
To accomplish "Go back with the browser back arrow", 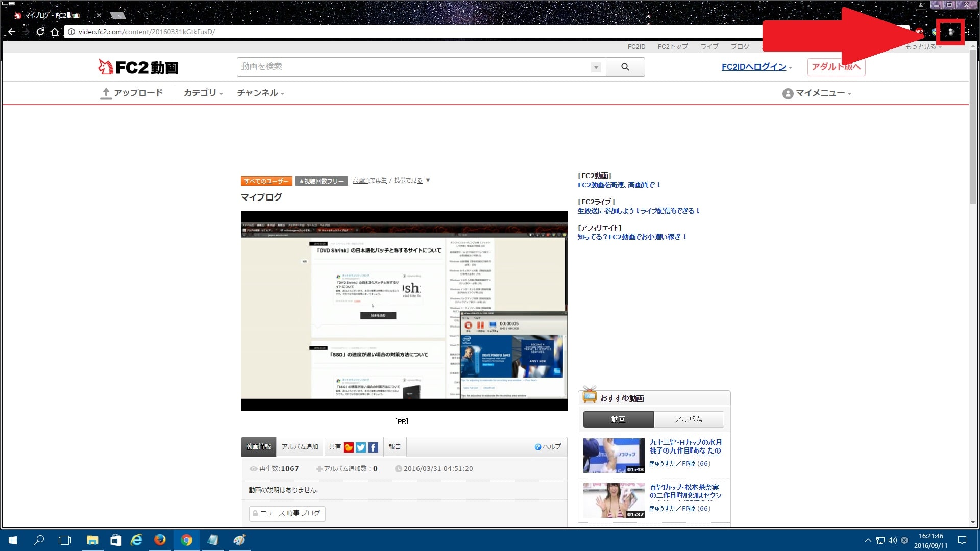I will [x=12, y=32].
